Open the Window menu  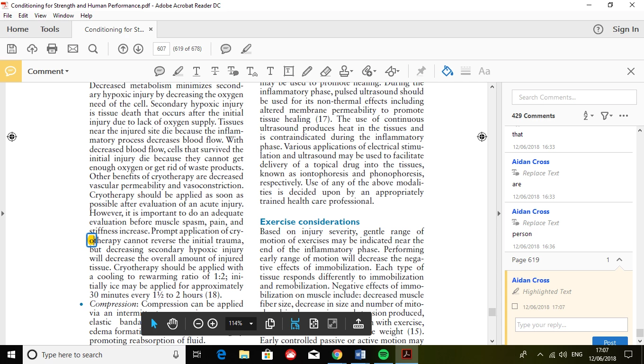click(63, 16)
